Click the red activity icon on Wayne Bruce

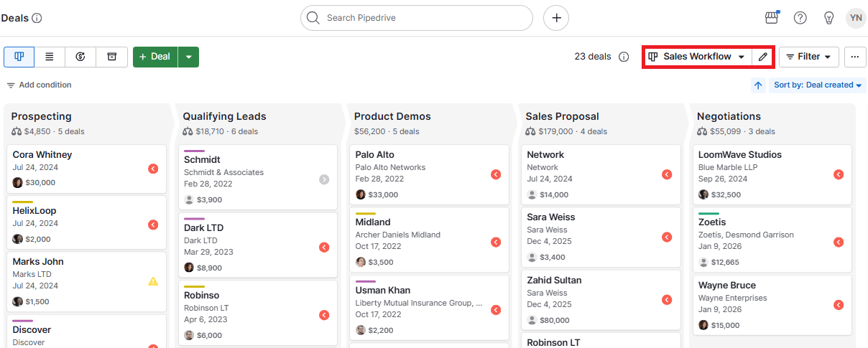tap(839, 305)
